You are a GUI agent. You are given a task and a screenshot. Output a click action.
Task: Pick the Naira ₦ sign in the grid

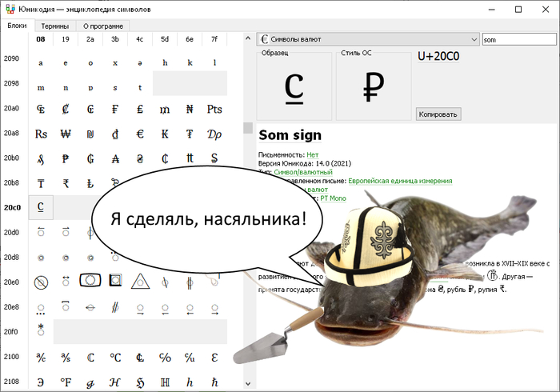[x=190, y=109]
